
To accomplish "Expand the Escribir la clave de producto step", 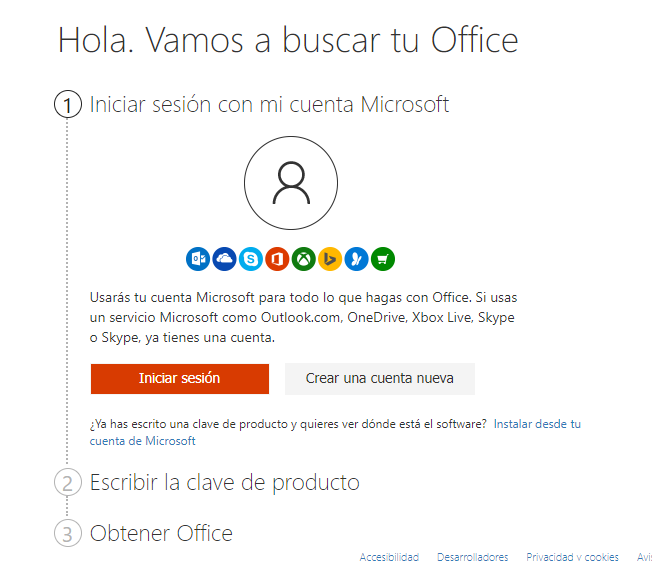I will point(225,483).
